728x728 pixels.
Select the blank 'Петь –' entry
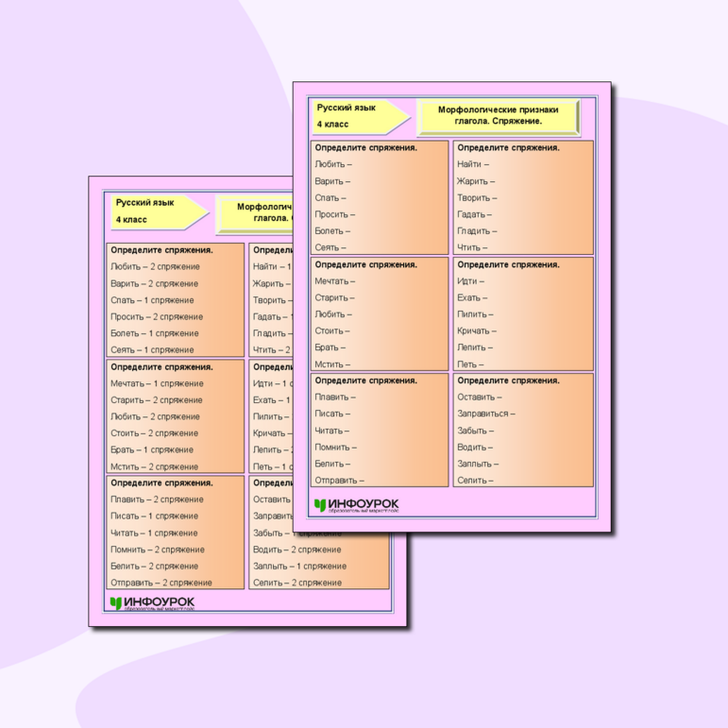tap(470, 364)
